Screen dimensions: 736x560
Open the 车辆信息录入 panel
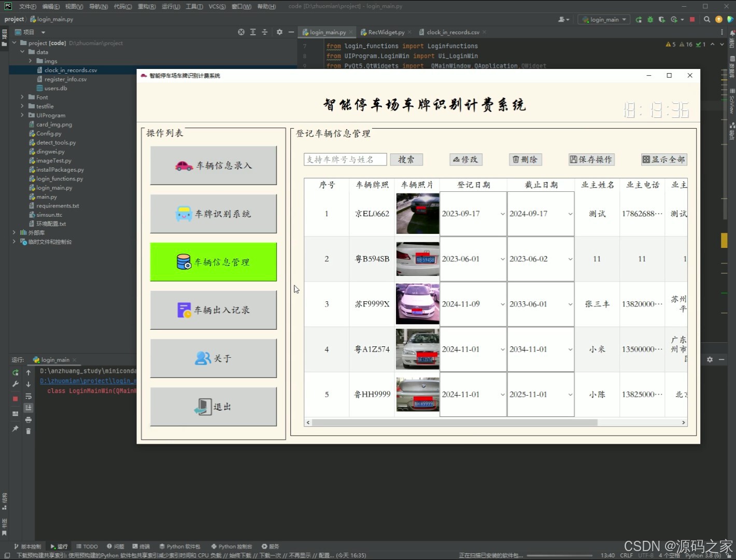click(213, 165)
